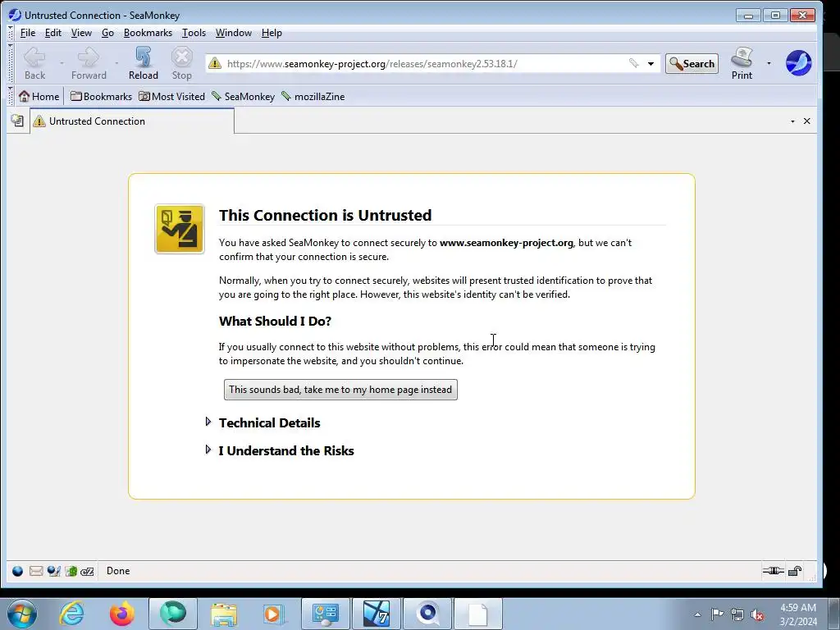Click the Action Center flag icon
The image size is (840, 630).
coord(717,614)
